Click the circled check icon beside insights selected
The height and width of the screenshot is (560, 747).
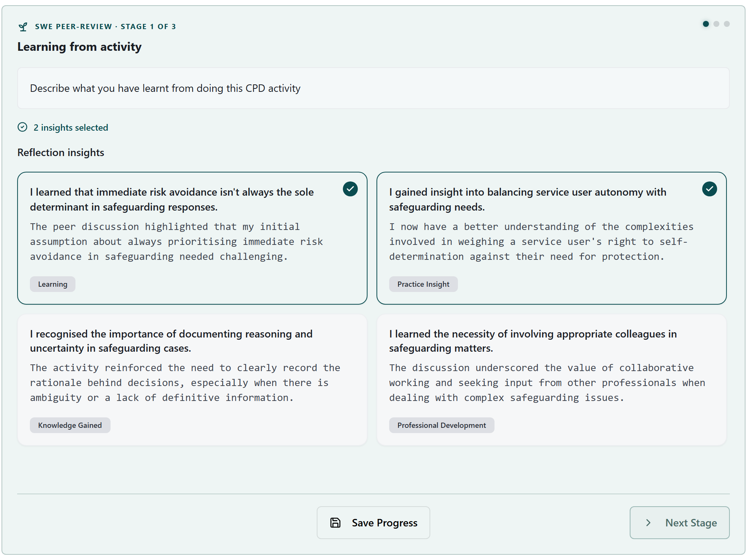(22, 127)
